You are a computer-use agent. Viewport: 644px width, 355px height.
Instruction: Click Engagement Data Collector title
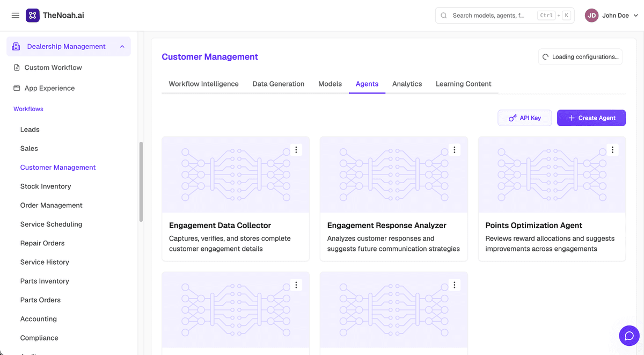[220, 226]
